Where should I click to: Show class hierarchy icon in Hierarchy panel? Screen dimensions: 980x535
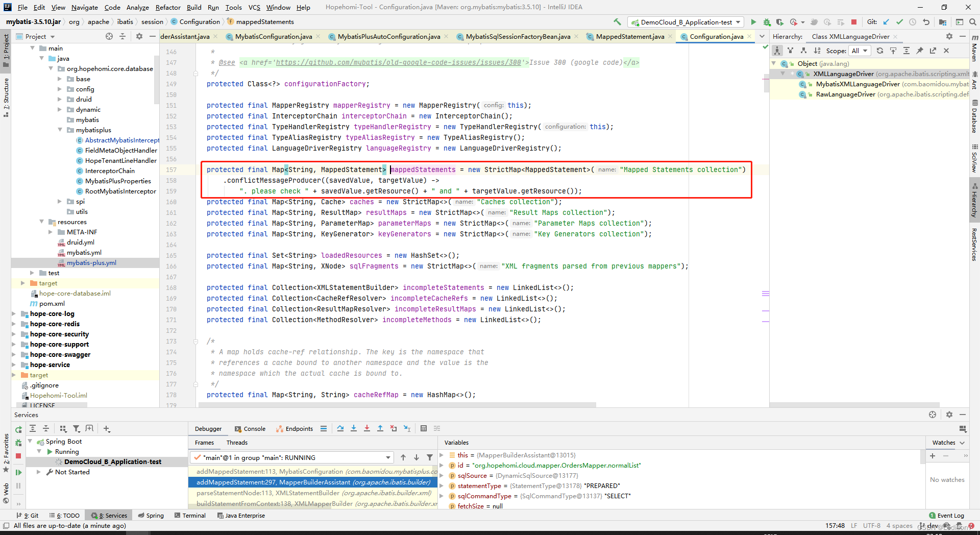(777, 51)
